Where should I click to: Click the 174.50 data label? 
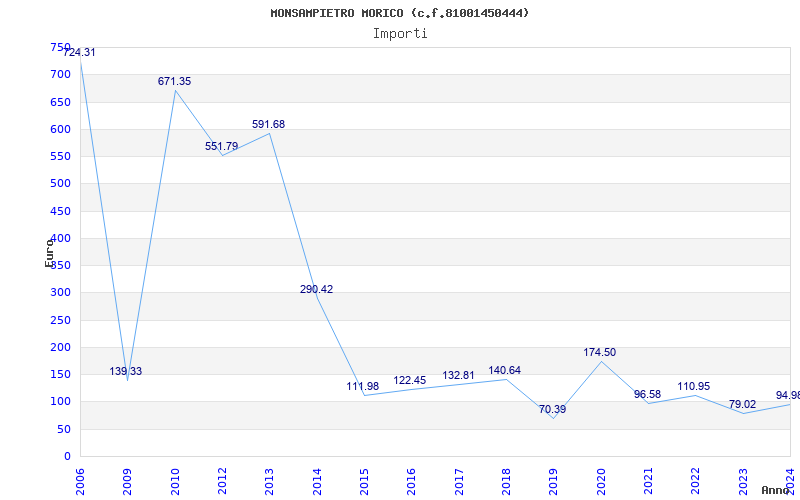pos(599,353)
